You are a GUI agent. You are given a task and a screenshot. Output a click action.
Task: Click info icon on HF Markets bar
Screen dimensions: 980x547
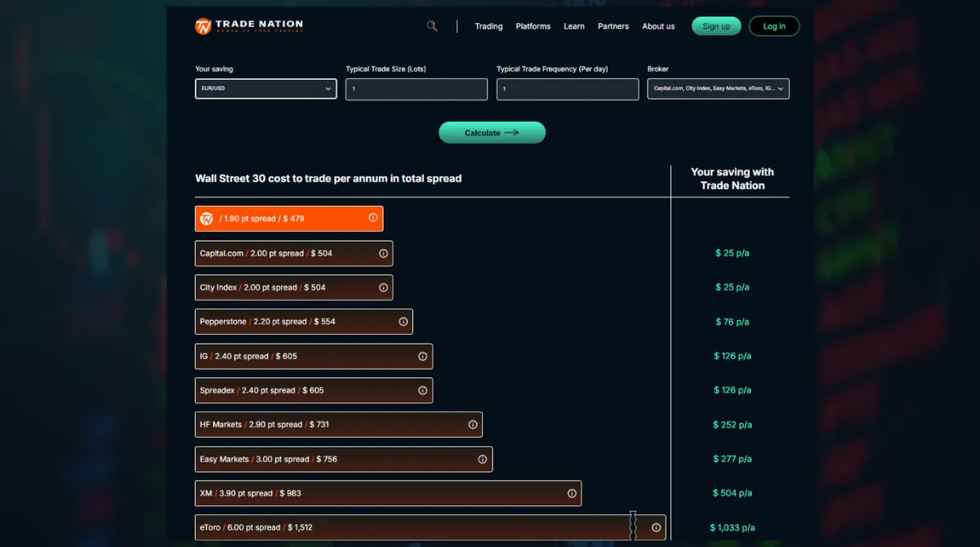pos(473,425)
